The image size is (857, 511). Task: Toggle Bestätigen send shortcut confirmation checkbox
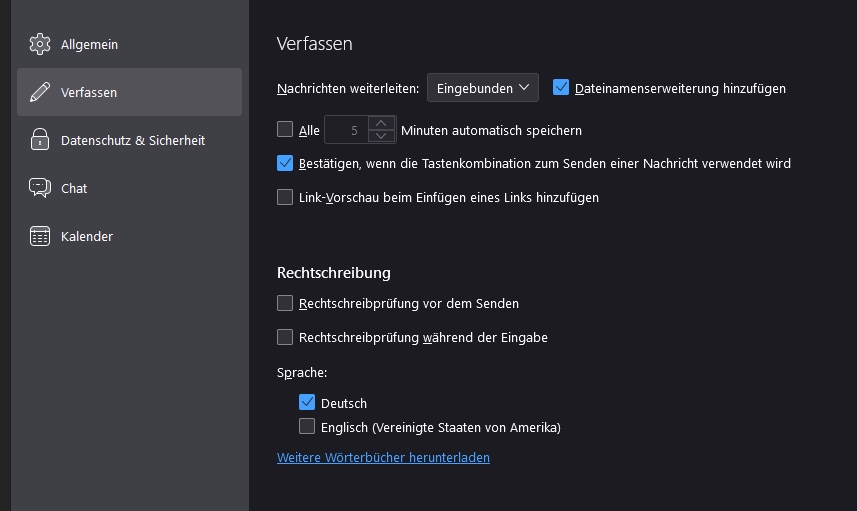point(285,163)
